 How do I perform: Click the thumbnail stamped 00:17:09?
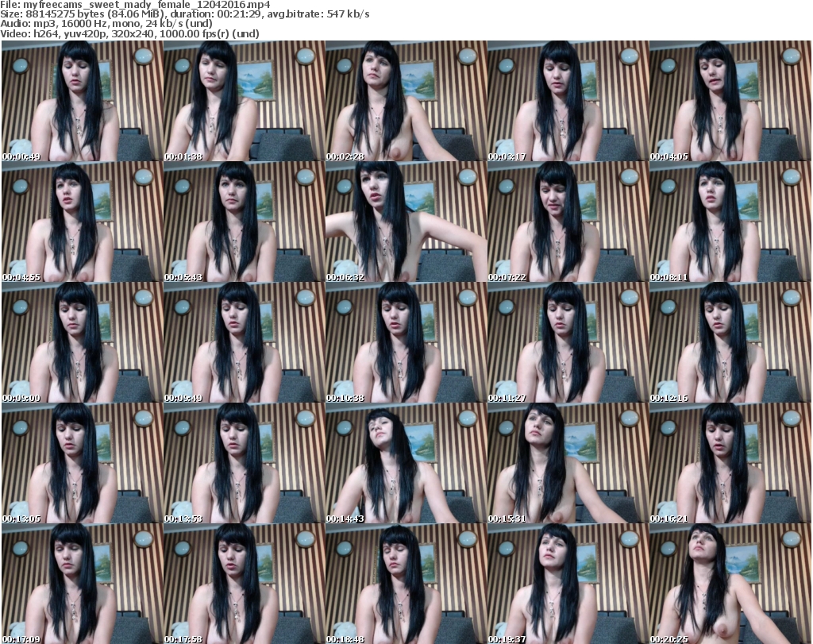pos(83,584)
